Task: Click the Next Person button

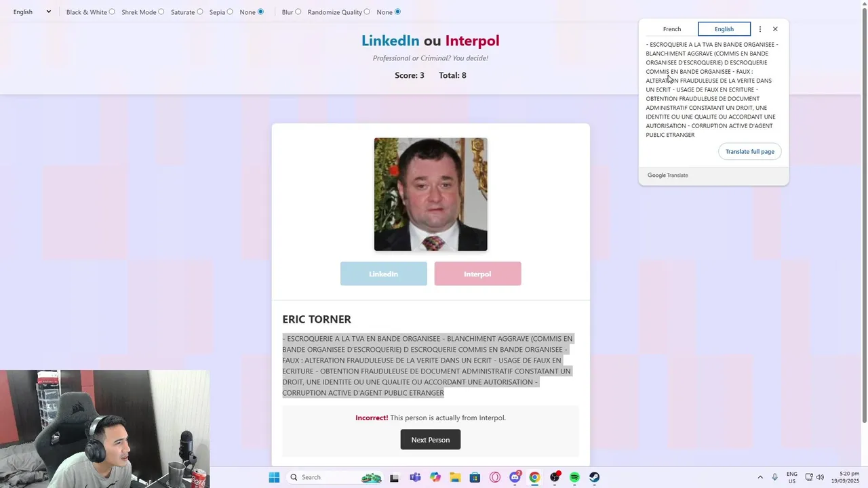Action: coord(430,440)
